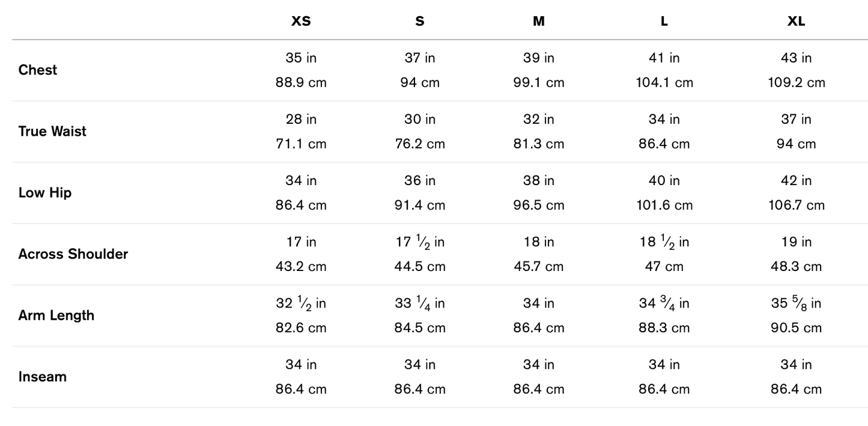Click the XS size column header
Image resolution: width=868 pixels, height=426 pixels.
pos(301,21)
